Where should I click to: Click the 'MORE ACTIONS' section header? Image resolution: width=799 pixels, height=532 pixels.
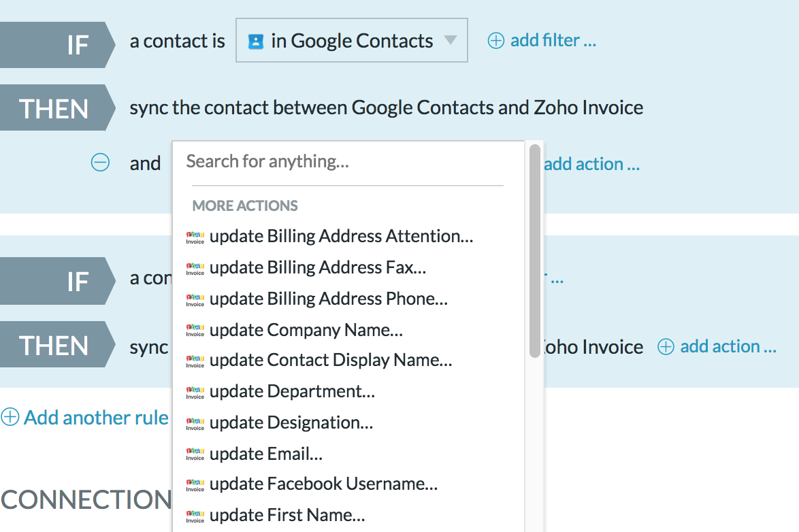[x=244, y=206]
